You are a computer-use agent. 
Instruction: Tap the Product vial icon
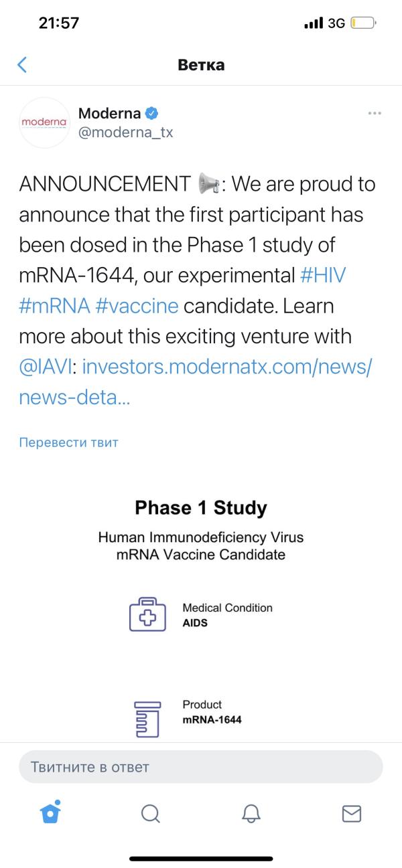147,719
